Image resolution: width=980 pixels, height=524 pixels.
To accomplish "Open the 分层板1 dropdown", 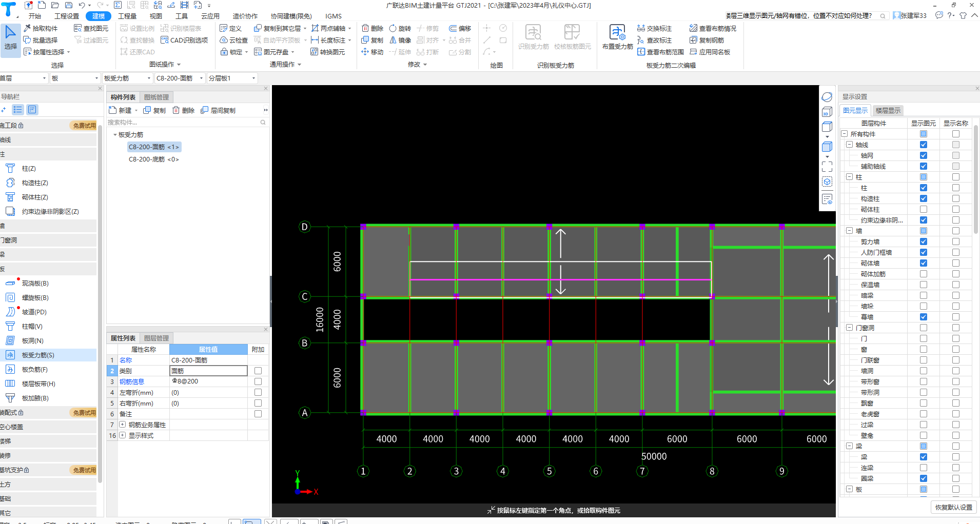I will tap(232, 78).
